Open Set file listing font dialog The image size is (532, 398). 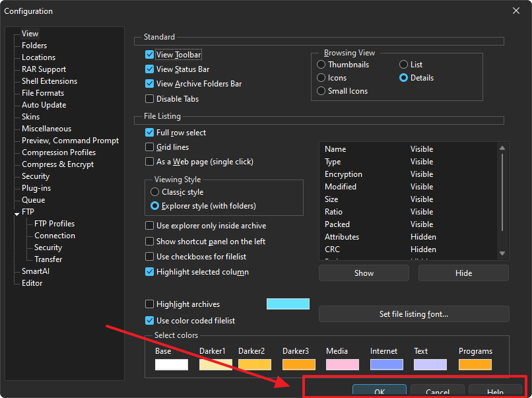pyautogui.click(x=414, y=314)
